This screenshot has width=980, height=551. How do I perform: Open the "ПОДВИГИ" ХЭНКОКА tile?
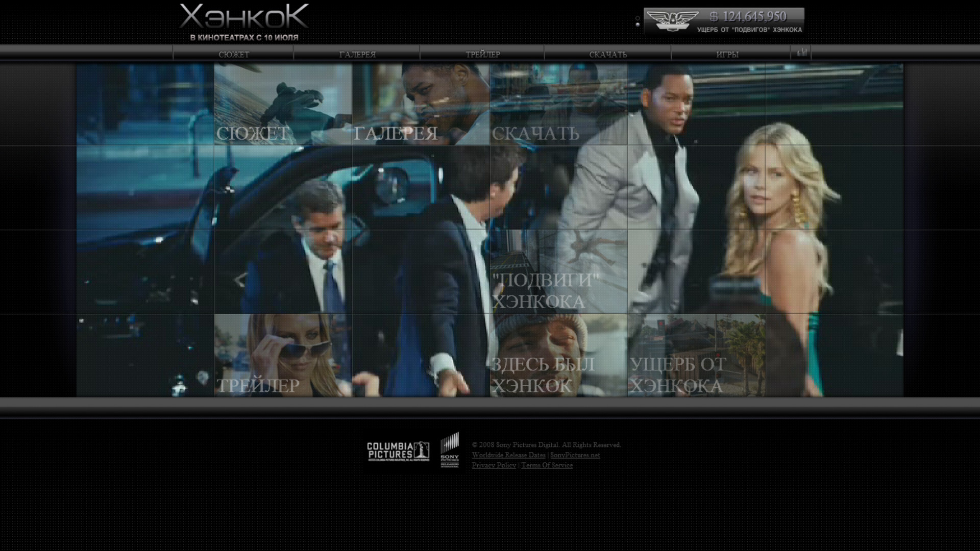tap(559, 271)
